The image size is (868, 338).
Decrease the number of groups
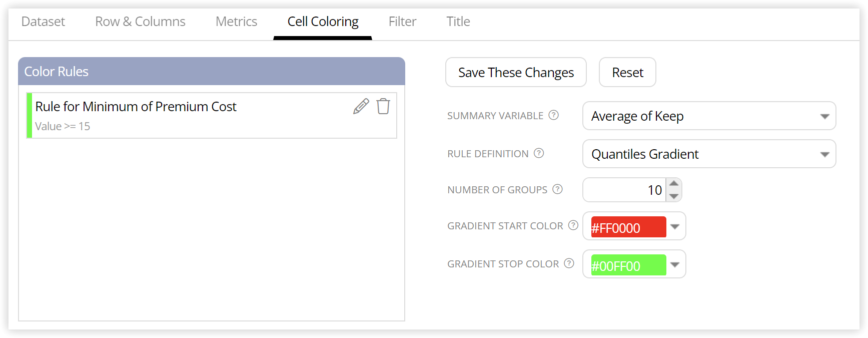click(674, 196)
